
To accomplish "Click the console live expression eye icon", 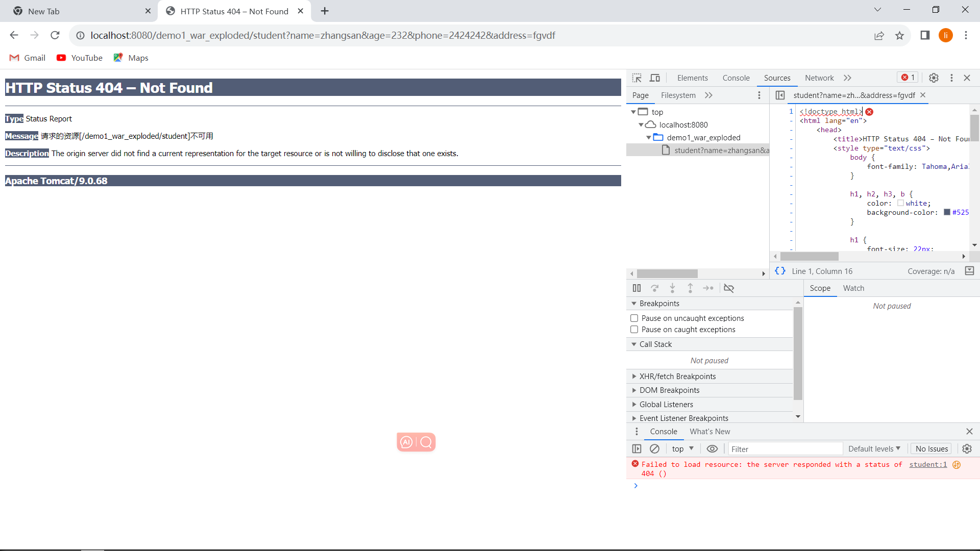I will [x=712, y=449].
